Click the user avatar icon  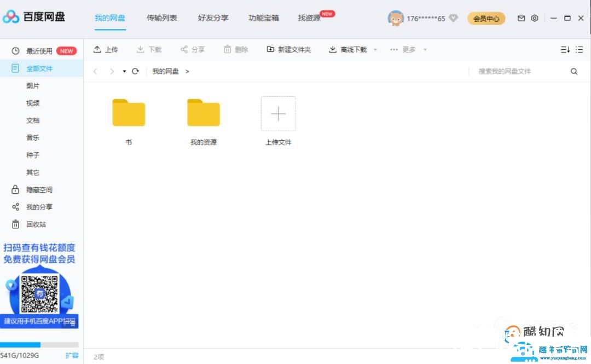[396, 18]
